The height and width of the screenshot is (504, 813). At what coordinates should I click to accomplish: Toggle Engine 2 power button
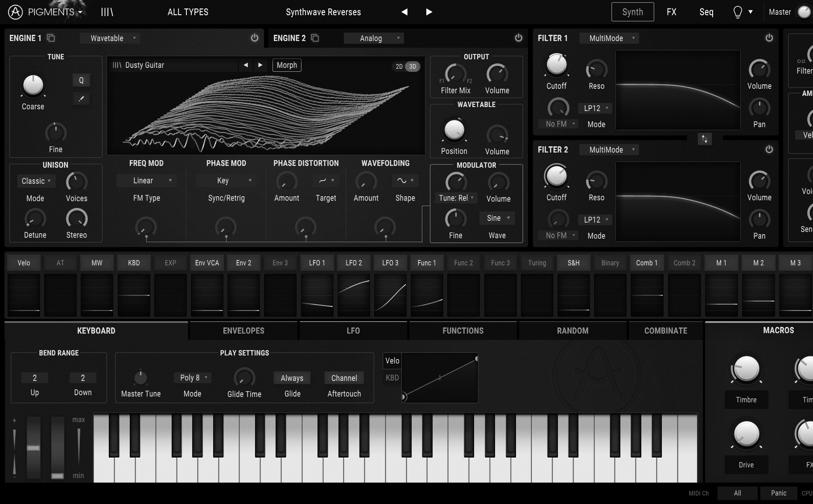tap(518, 38)
